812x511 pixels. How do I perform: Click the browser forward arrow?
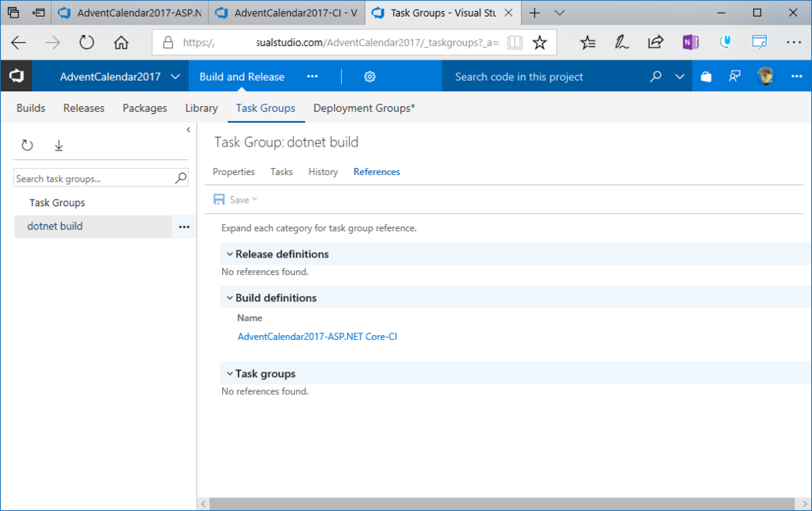(x=52, y=43)
